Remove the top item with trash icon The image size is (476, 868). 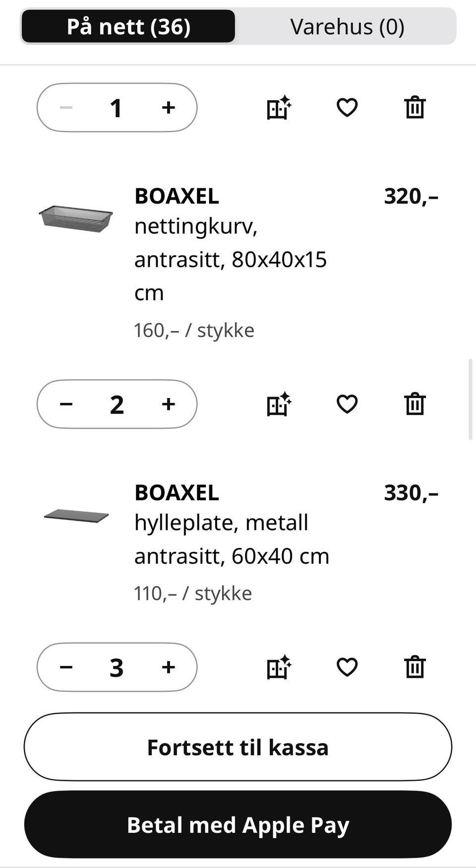pos(415,107)
